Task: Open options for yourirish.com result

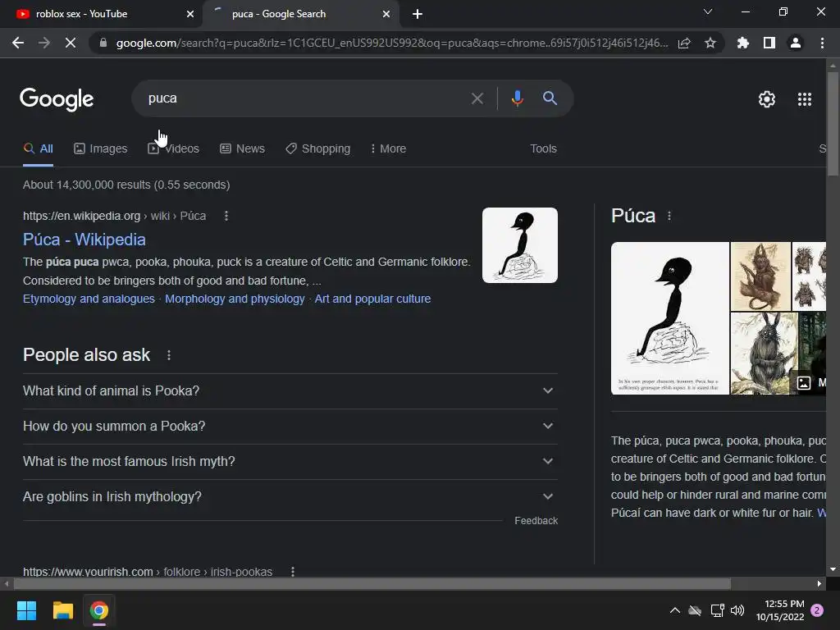Action: (x=293, y=572)
